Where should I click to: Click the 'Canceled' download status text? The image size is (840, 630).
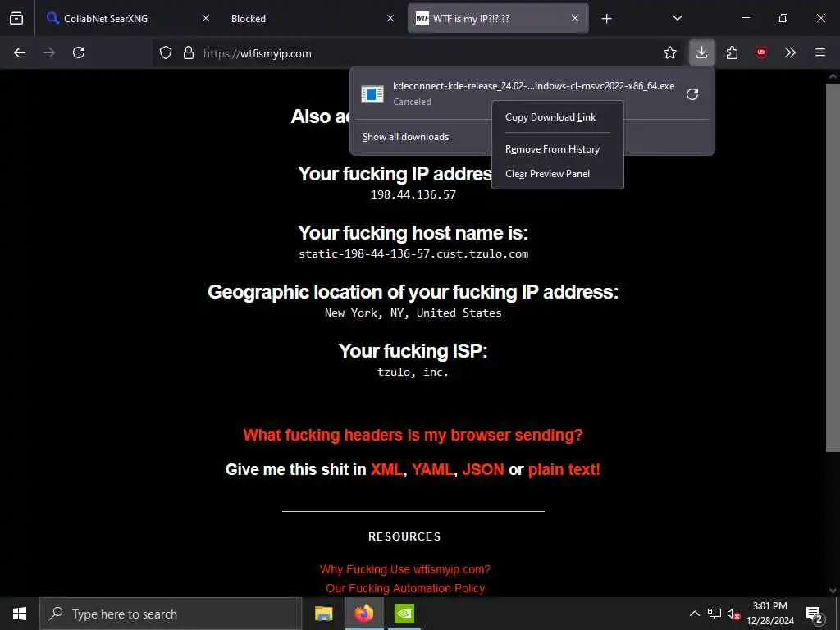pos(412,102)
